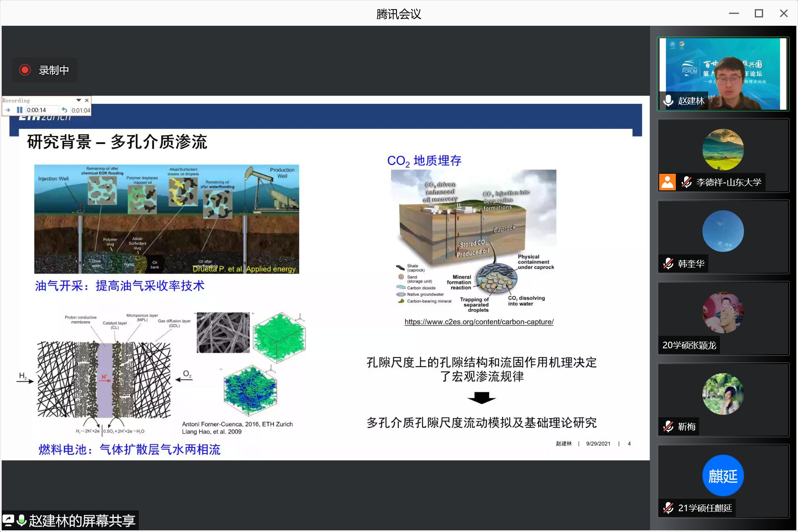Select 20学硕张颖龙 participant avatar
The image size is (798, 532).
(x=723, y=313)
